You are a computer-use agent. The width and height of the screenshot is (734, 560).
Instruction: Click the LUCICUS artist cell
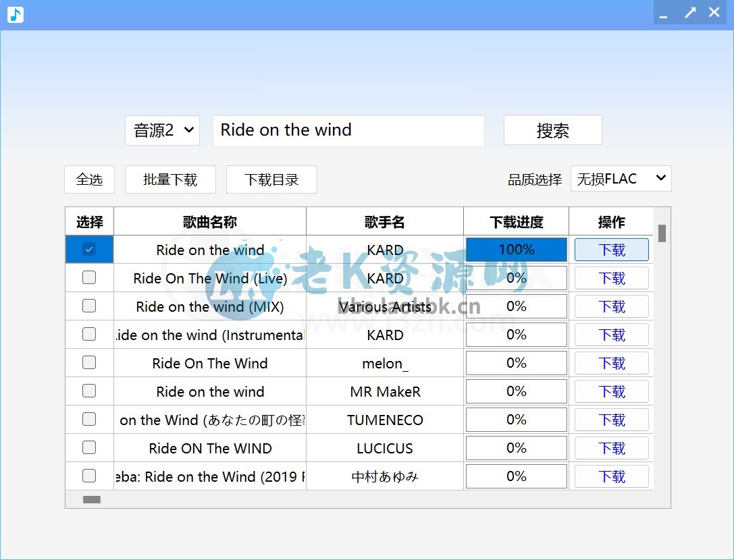(x=385, y=448)
